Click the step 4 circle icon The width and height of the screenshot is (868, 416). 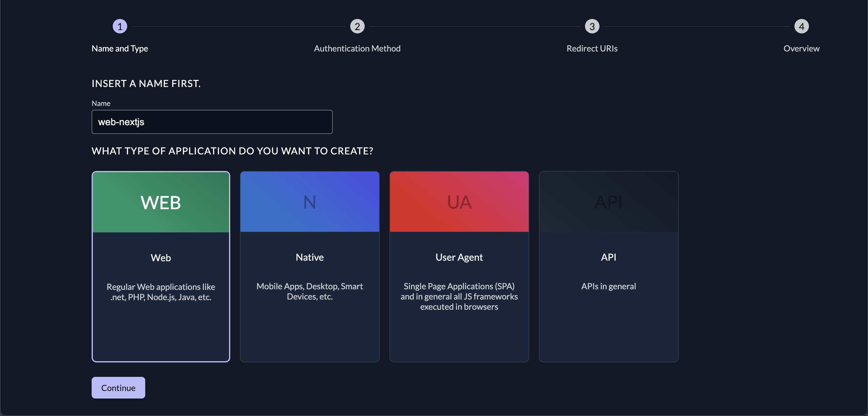801,26
